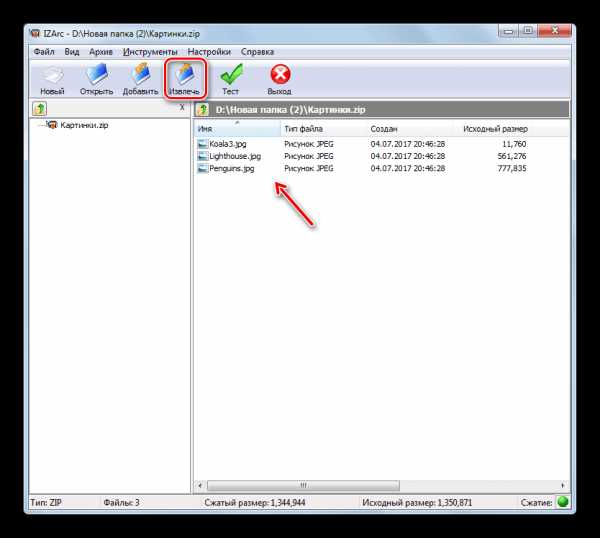Open the Вид menu

pos(72,52)
